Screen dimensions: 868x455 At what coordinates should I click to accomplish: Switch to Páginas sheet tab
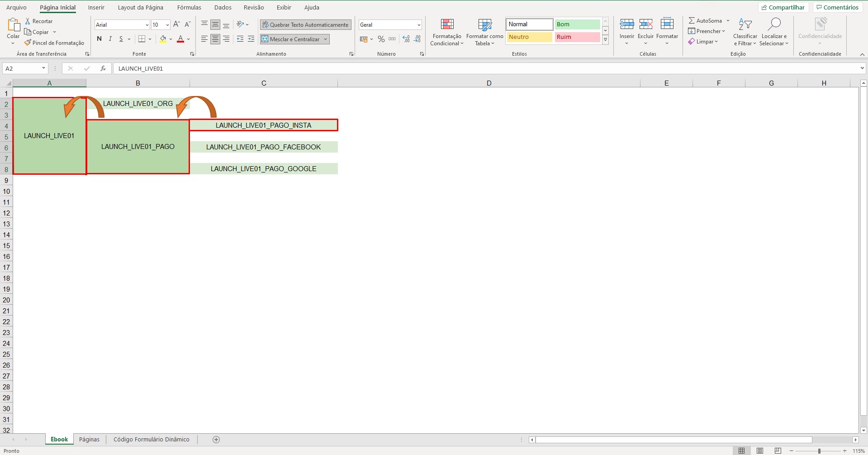[x=89, y=440]
